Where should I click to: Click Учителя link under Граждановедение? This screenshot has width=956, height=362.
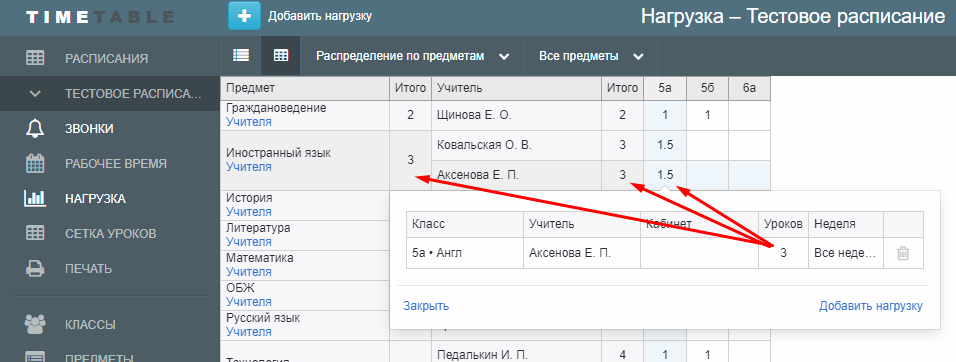(249, 122)
